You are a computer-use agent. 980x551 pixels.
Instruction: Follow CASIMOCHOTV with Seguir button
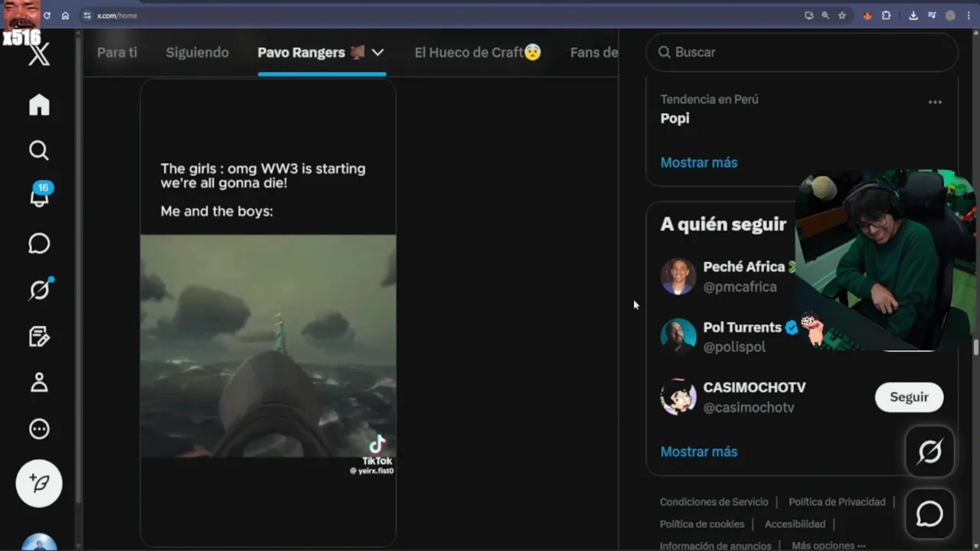pos(909,397)
